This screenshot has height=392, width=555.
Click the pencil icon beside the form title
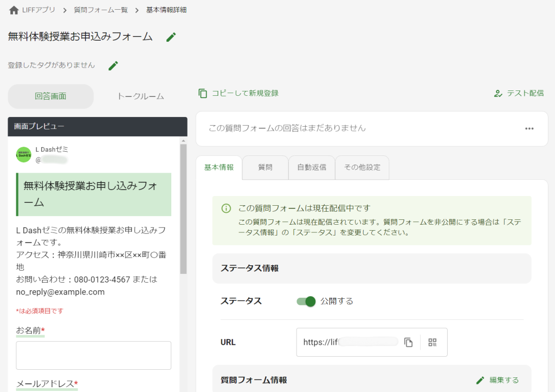point(171,37)
